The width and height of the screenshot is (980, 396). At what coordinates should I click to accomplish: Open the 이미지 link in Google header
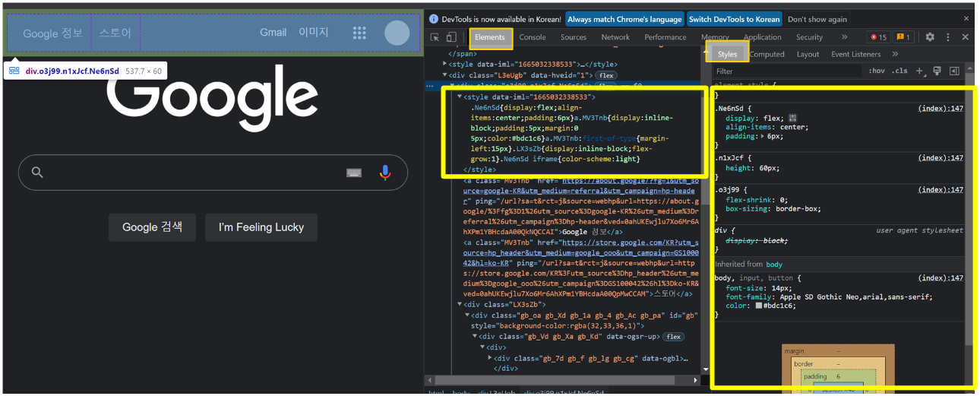[x=314, y=33]
